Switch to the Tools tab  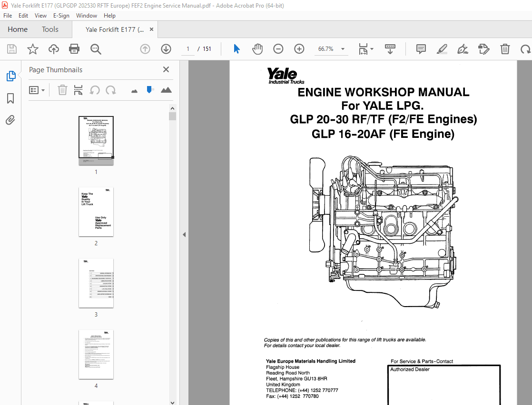pos(50,29)
